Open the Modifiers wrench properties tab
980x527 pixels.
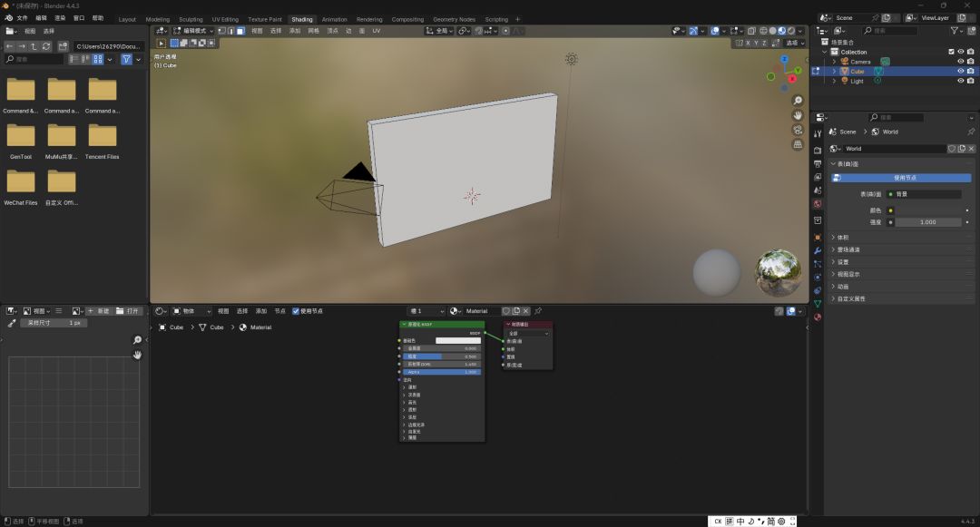(818, 250)
